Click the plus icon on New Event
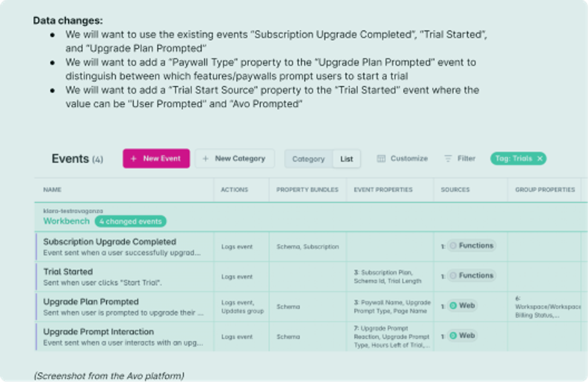 tap(133, 158)
